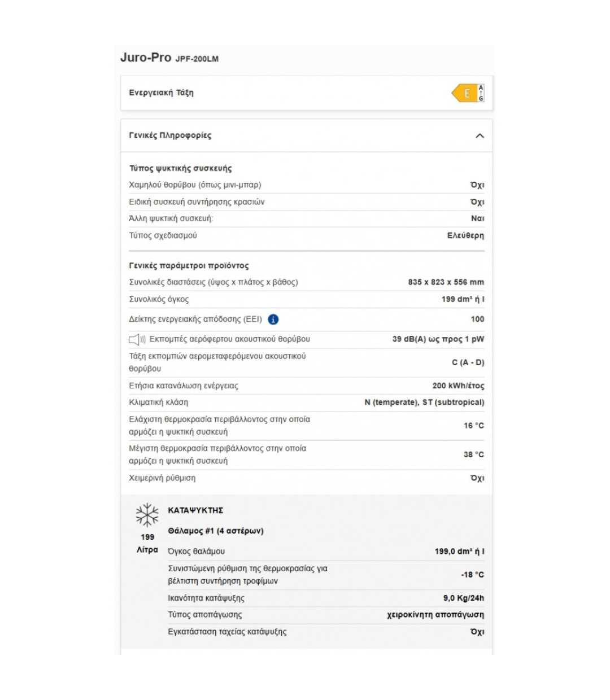This screenshot has height=700, width=610.
Task: Open the EEI blue info icon
Action: (x=273, y=320)
